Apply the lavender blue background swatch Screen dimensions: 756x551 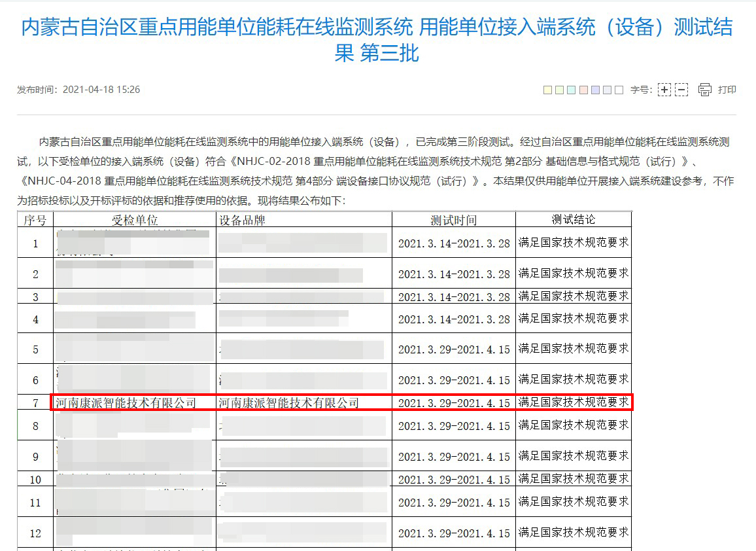(595, 90)
